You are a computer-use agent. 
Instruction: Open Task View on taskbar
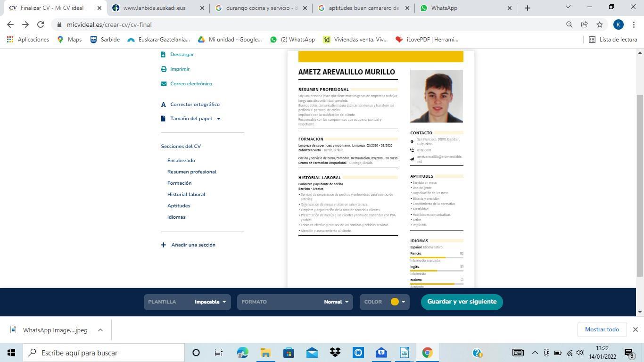click(219, 353)
